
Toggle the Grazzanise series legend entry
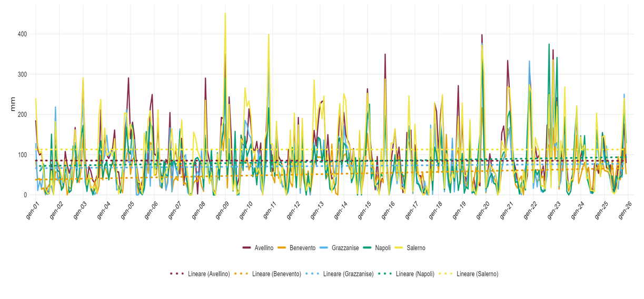coord(340,248)
